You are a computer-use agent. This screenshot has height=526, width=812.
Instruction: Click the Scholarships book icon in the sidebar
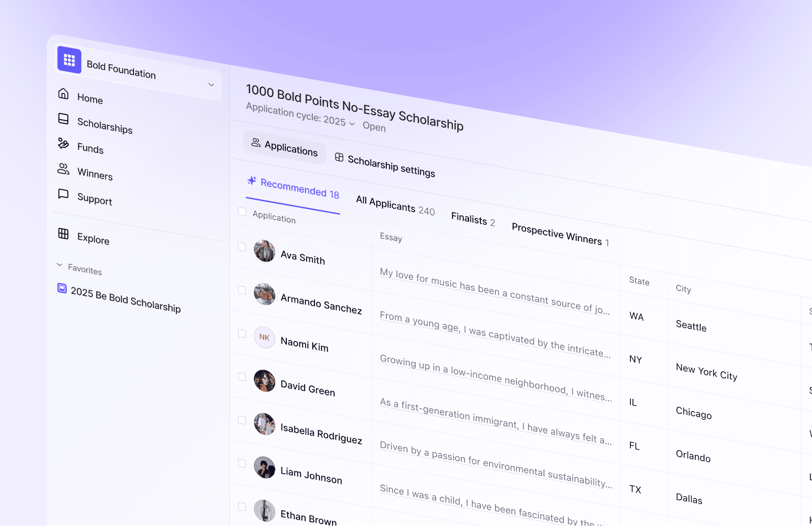[63, 119]
